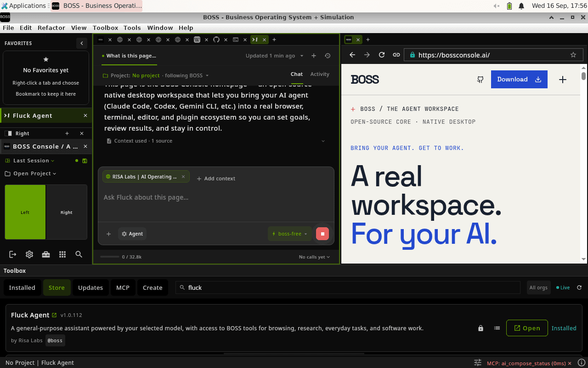Click the context usage progress bar
This screenshot has width=588, height=368.
tap(110, 257)
